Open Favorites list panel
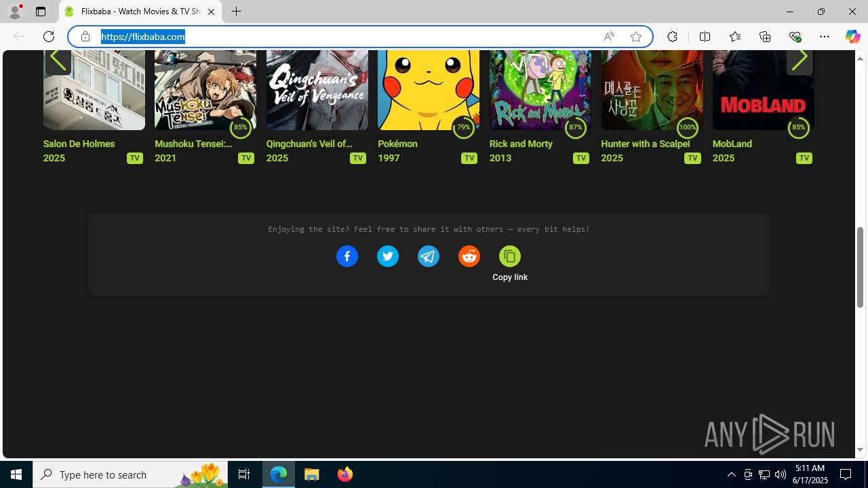 coord(735,37)
